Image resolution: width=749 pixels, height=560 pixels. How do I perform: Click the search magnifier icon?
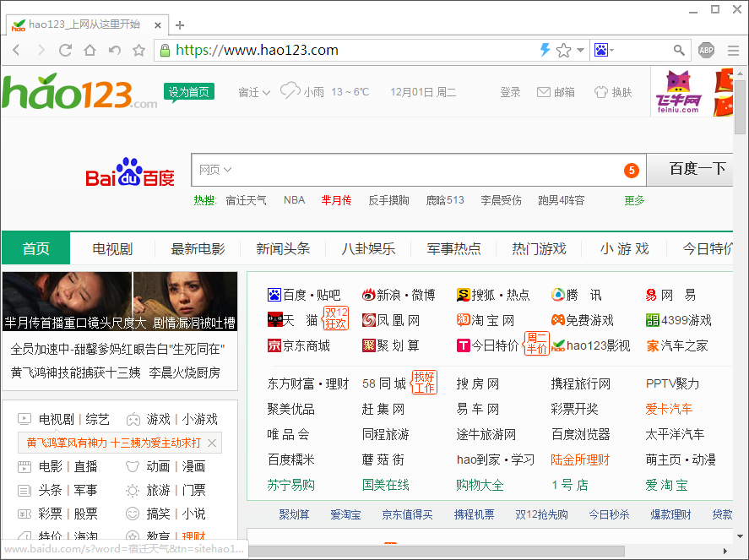(x=679, y=50)
